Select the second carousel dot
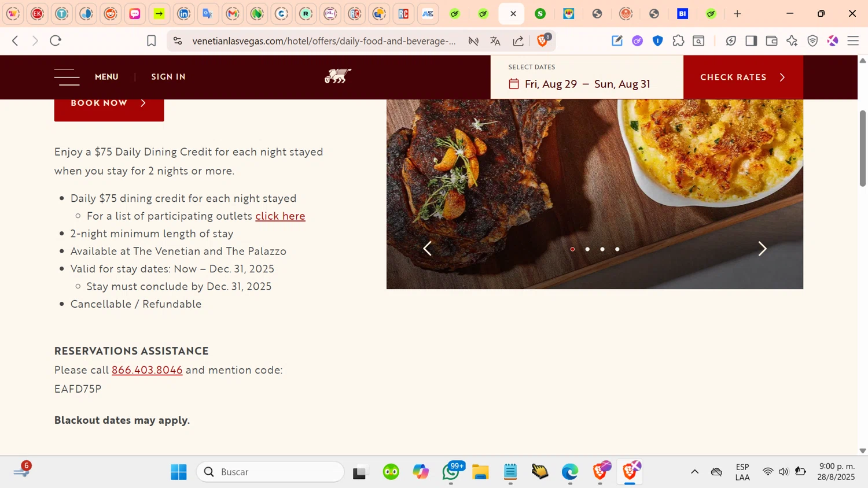This screenshot has height=488, width=868. click(x=587, y=249)
